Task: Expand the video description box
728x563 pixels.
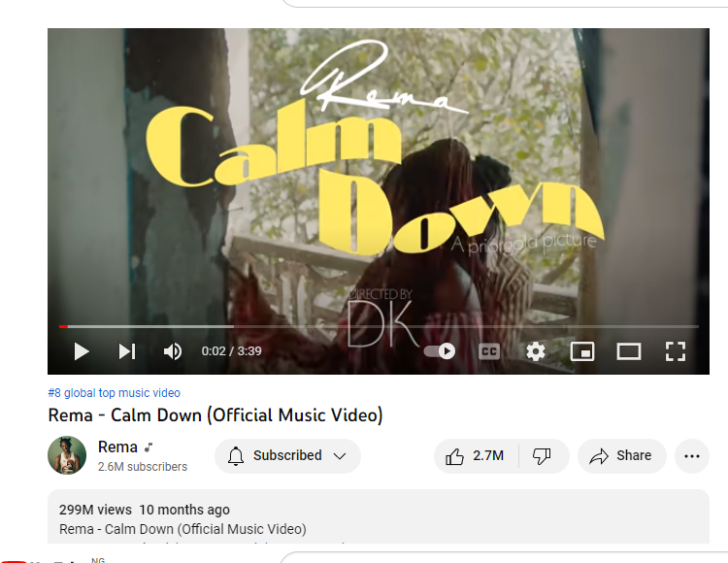Action: coord(379,516)
